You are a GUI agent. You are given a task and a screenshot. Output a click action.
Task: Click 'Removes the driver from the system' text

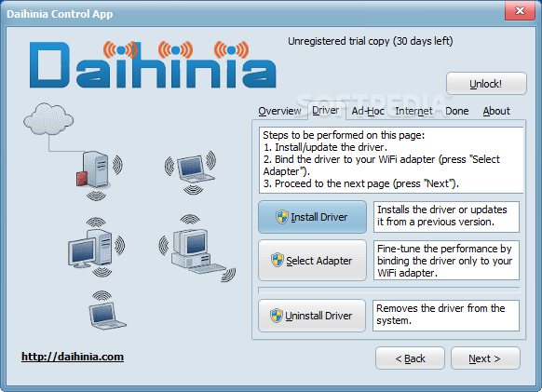pyautogui.click(x=446, y=316)
